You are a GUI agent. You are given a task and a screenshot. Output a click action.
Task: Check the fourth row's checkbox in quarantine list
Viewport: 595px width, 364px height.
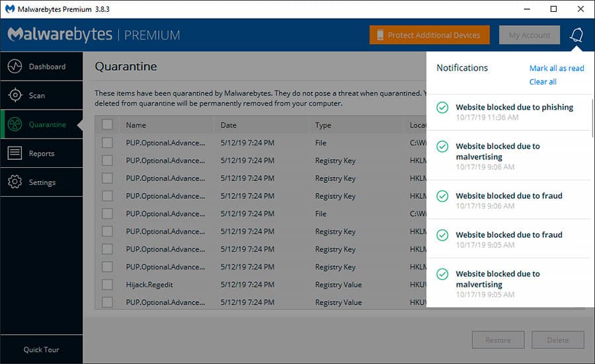107,196
